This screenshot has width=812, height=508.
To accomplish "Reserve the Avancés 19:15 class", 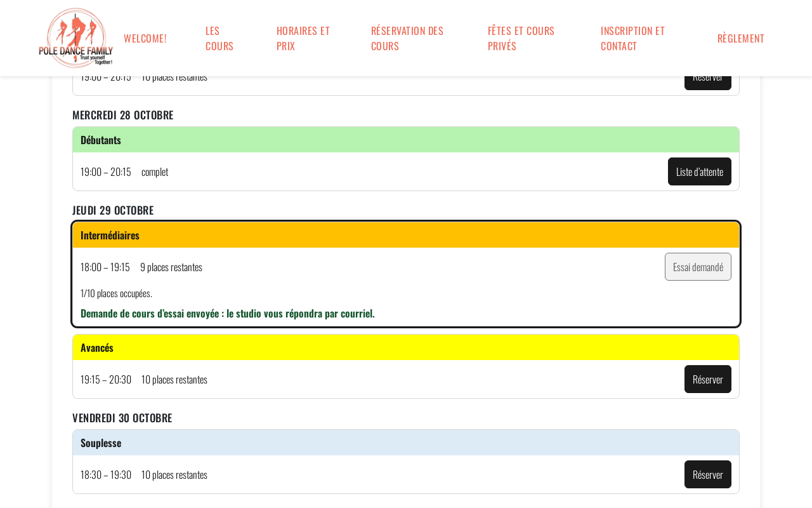I will (708, 379).
